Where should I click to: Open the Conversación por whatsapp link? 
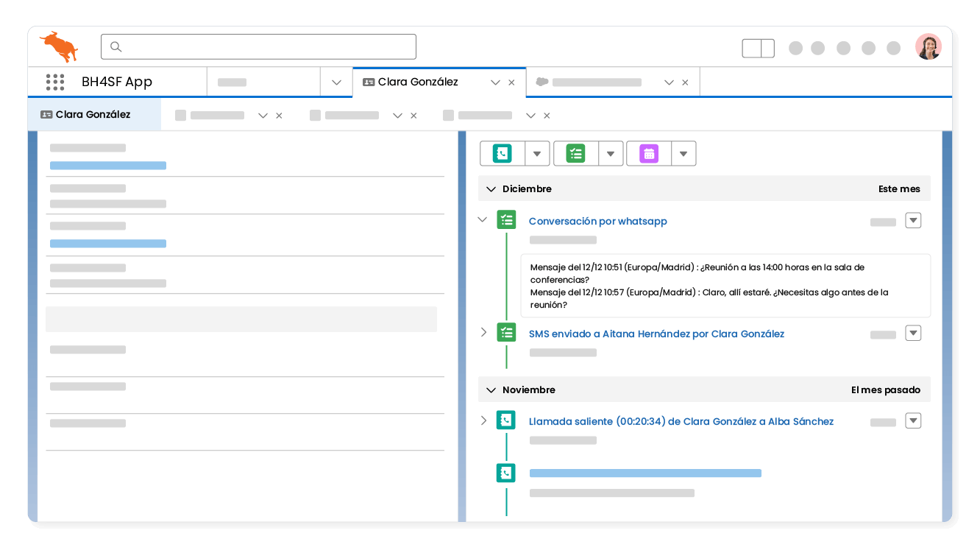point(597,221)
